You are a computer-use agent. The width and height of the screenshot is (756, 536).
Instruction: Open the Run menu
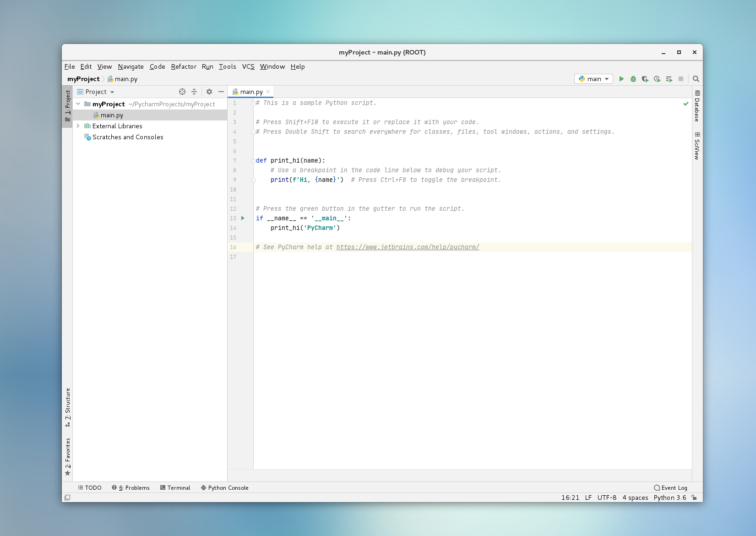pos(207,66)
